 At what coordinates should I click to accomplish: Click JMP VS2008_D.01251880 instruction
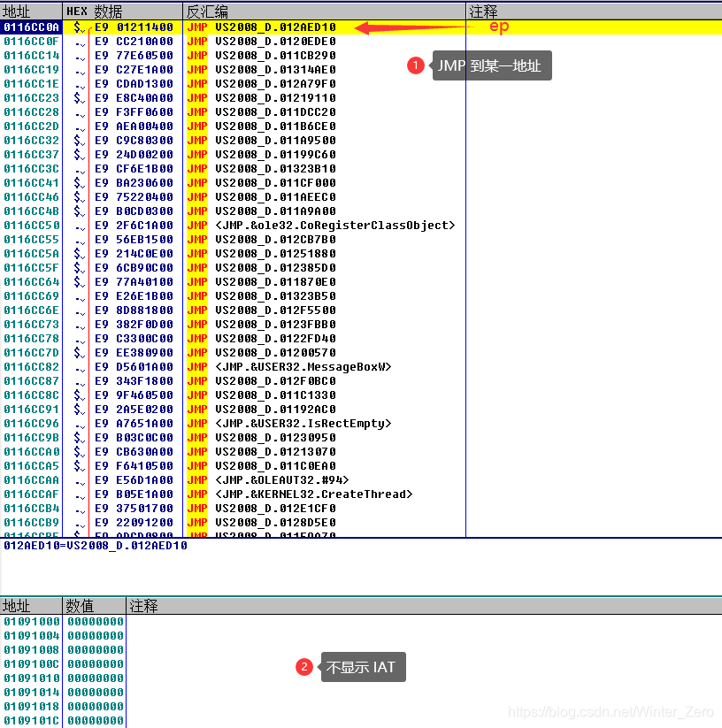tap(261, 254)
